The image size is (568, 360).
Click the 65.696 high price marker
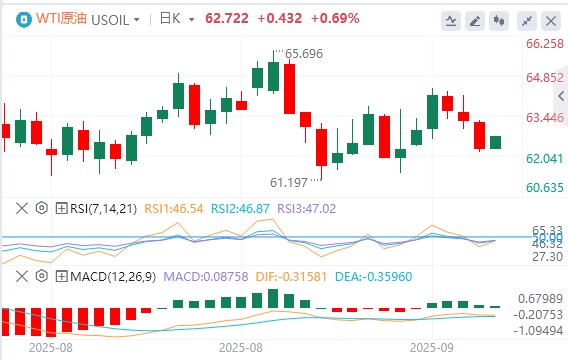tap(304, 54)
